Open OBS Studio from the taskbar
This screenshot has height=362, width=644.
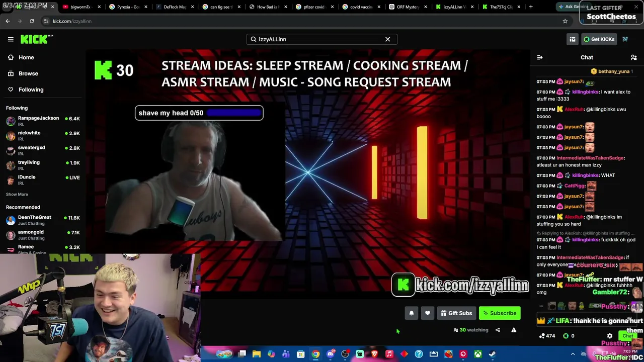pyautogui.click(x=345, y=354)
